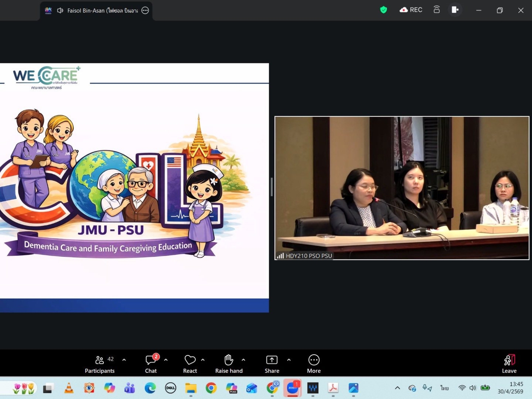Open Chrome profile window with avatar badge

pyautogui.click(x=273, y=387)
